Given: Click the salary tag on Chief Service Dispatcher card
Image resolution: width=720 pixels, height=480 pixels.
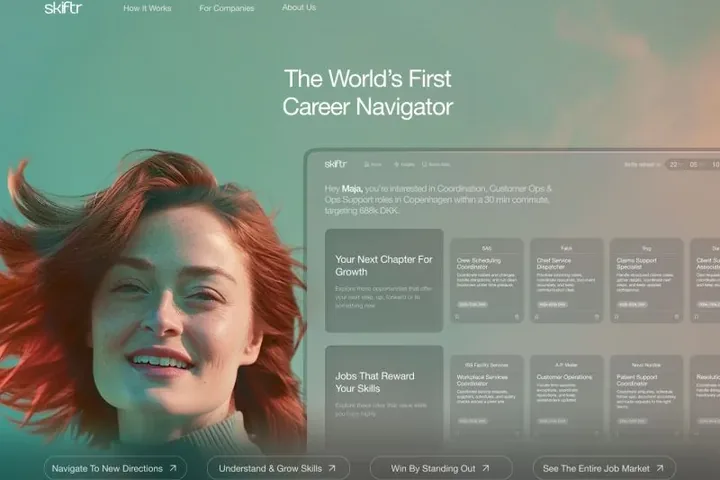Looking at the screenshot, I should [552, 305].
